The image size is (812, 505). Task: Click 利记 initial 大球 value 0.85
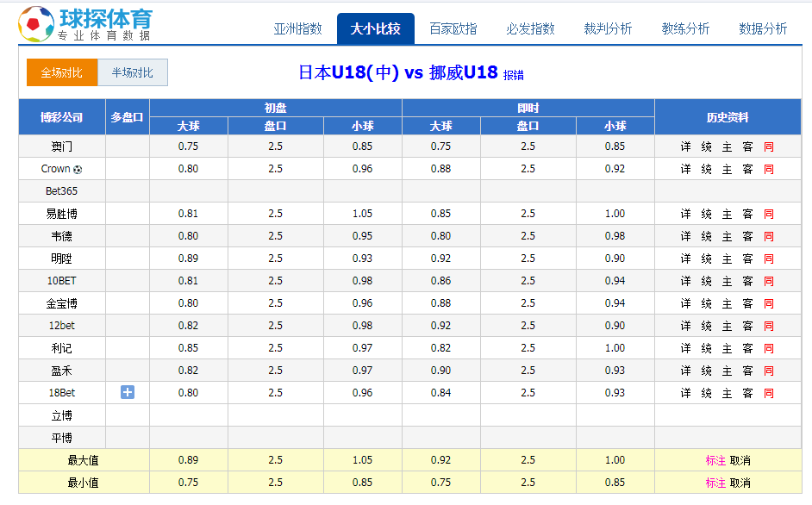pyautogui.click(x=188, y=348)
